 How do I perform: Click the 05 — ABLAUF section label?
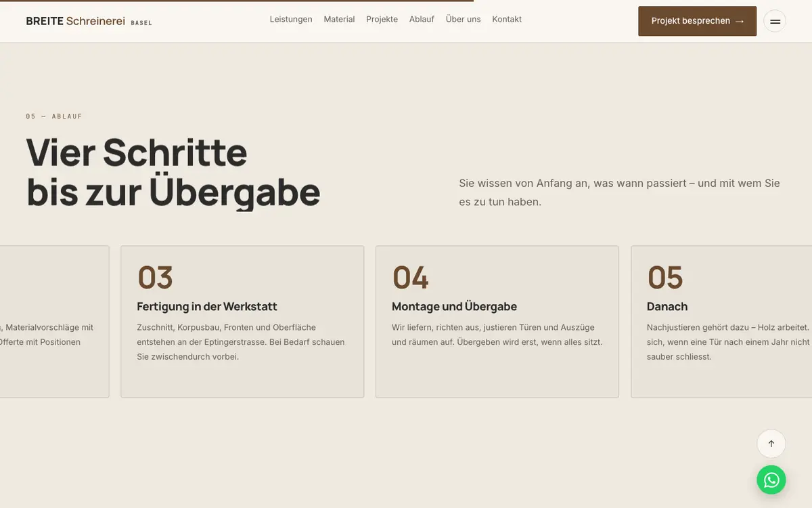point(54,117)
